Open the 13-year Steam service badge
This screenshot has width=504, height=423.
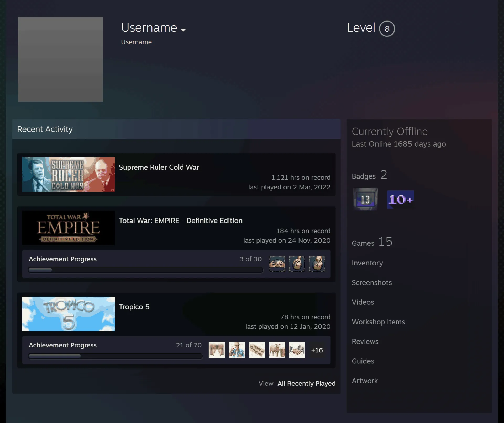(x=365, y=199)
